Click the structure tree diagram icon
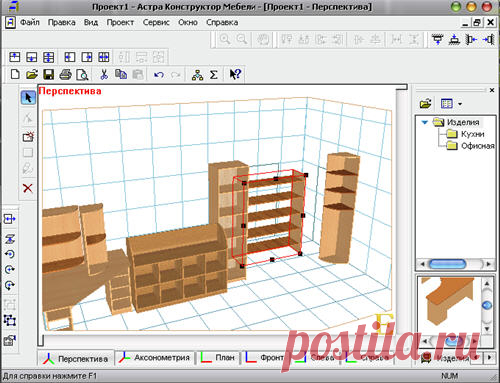The height and width of the screenshot is (383, 500). point(197,75)
